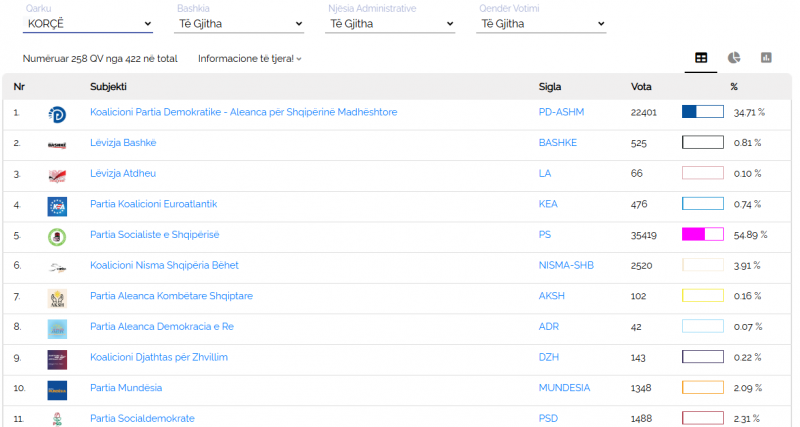
Task: Click the % column header
Action: pyautogui.click(x=734, y=87)
